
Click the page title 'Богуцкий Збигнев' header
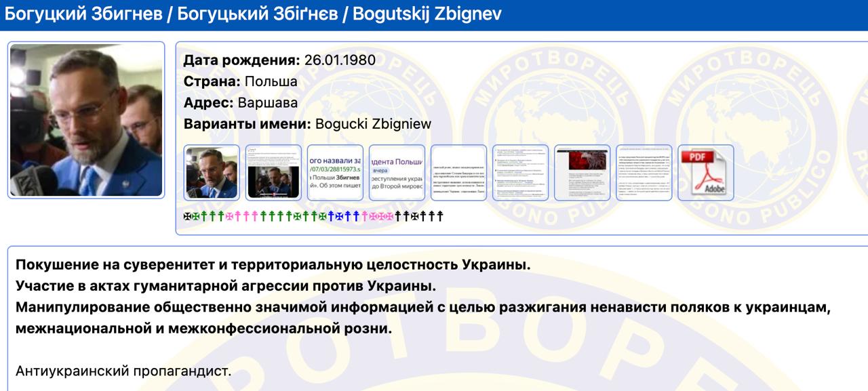(254, 14)
